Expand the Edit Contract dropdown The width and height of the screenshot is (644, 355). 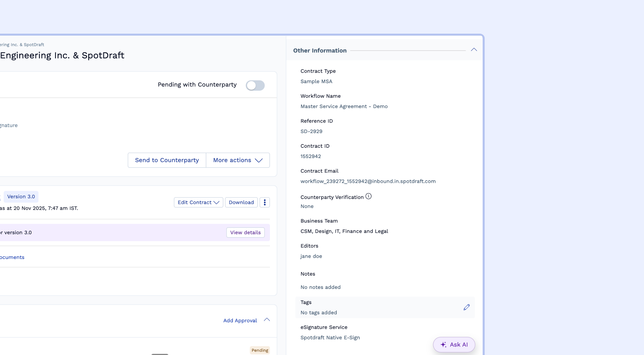(198, 202)
